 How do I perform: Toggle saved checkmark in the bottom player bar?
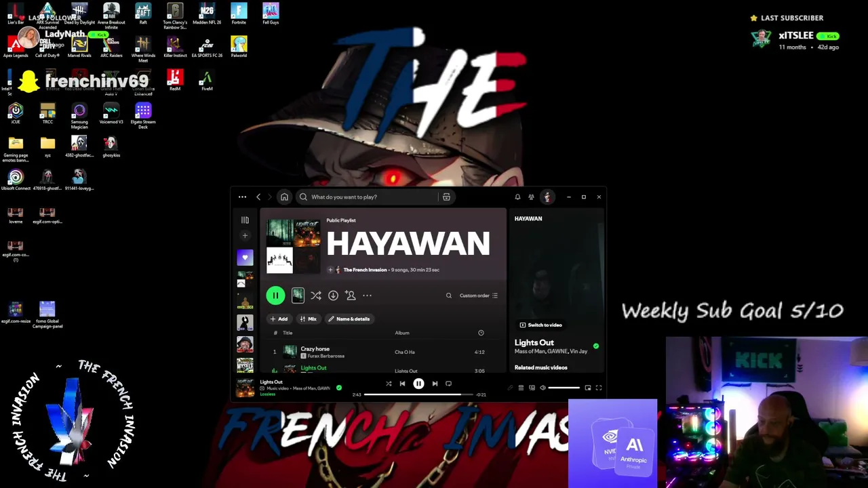click(339, 388)
